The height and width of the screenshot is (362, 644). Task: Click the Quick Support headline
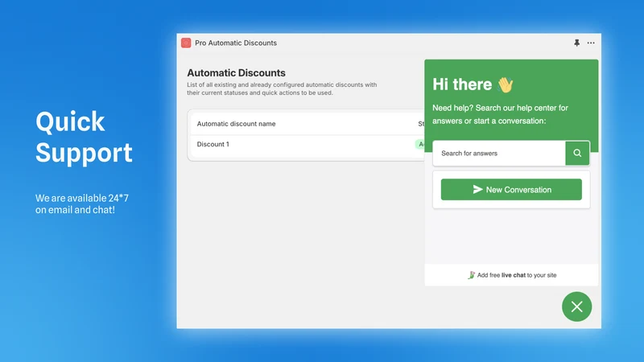click(x=84, y=137)
